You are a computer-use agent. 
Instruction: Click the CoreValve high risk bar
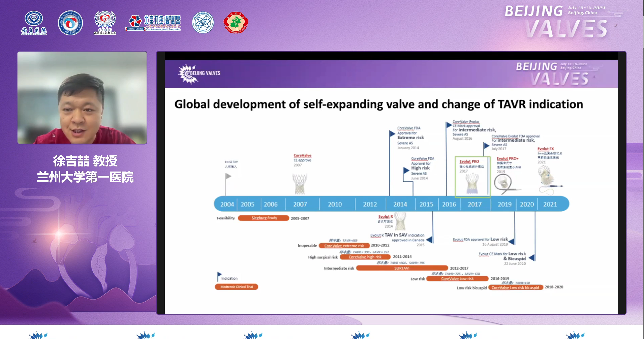point(365,257)
